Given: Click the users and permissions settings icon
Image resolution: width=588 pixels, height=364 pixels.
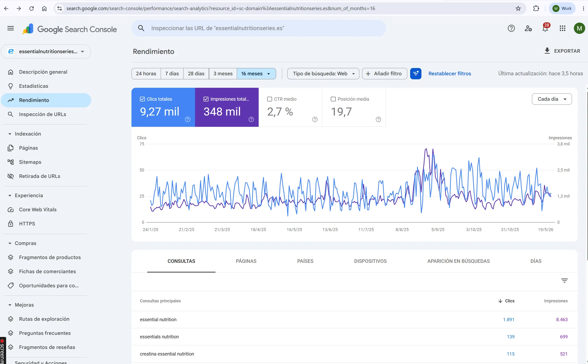Looking at the screenshot, I should [528, 28].
